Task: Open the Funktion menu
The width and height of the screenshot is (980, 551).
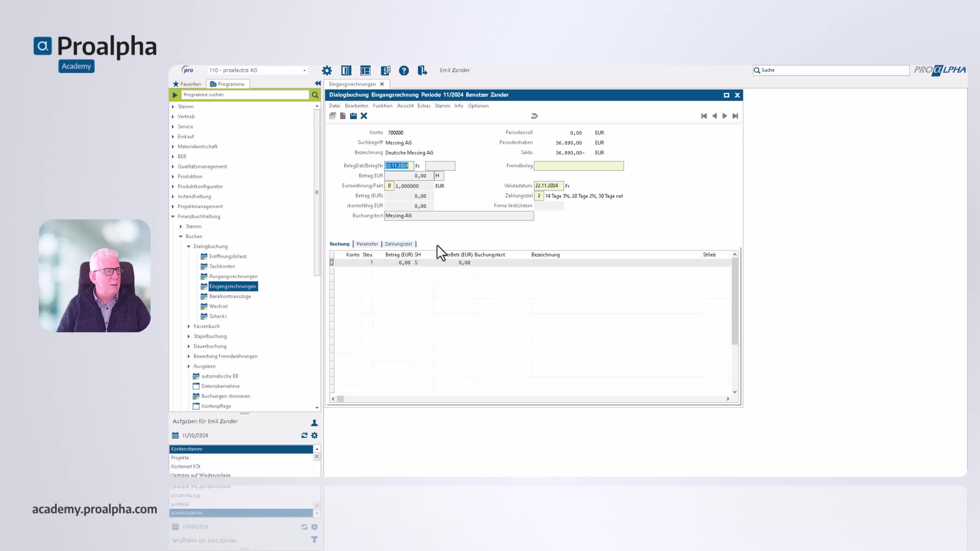Action: click(x=382, y=106)
